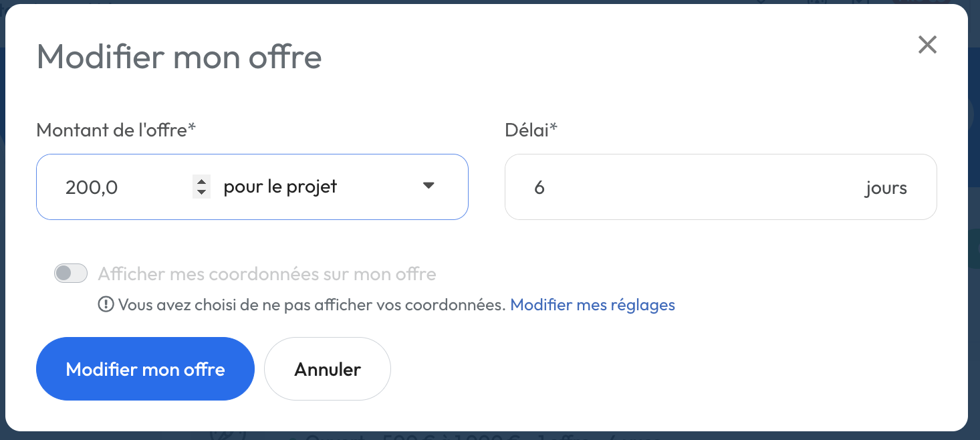
Task: Close the Modifier mon offre dialog
Action: click(x=927, y=45)
